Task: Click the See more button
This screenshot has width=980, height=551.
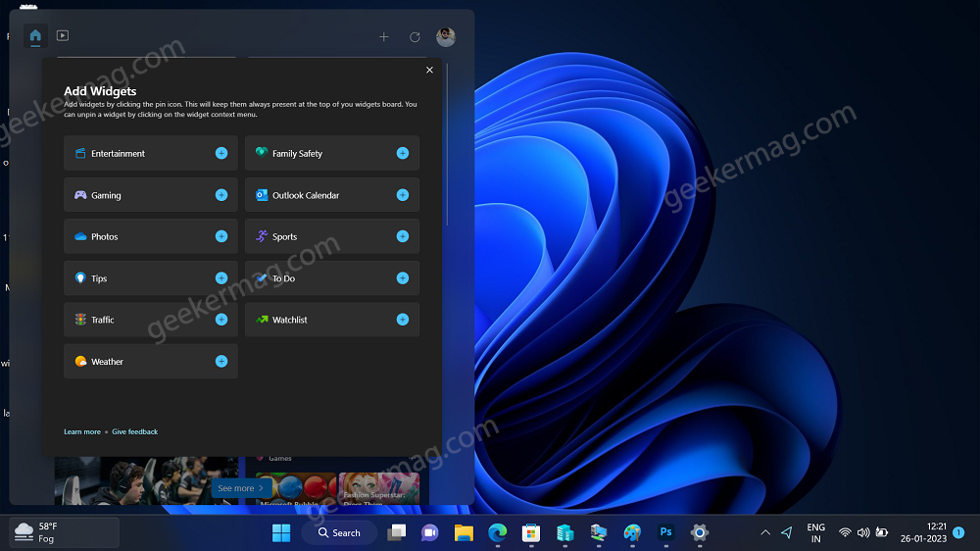Action: click(241, 488)
